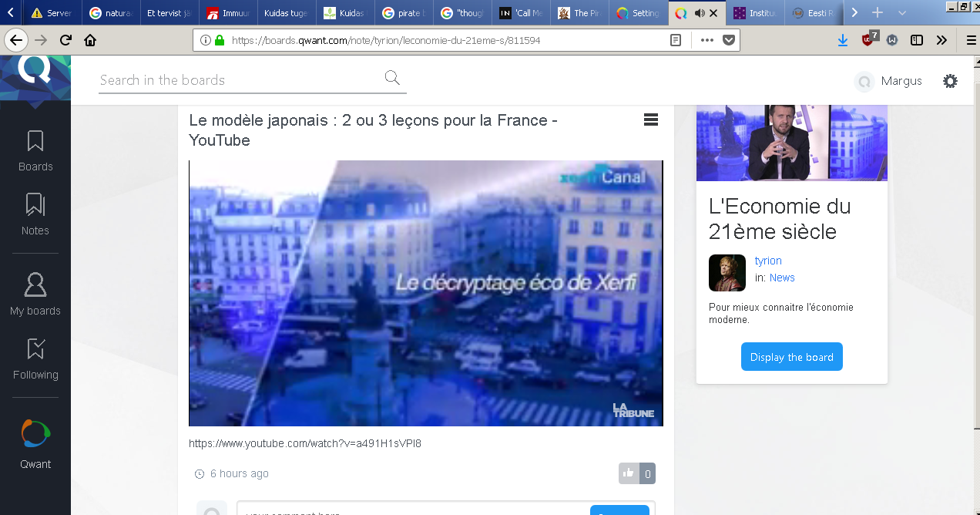Click Display the board button
This screenshot has height=515, width=980.
[792, 357]
